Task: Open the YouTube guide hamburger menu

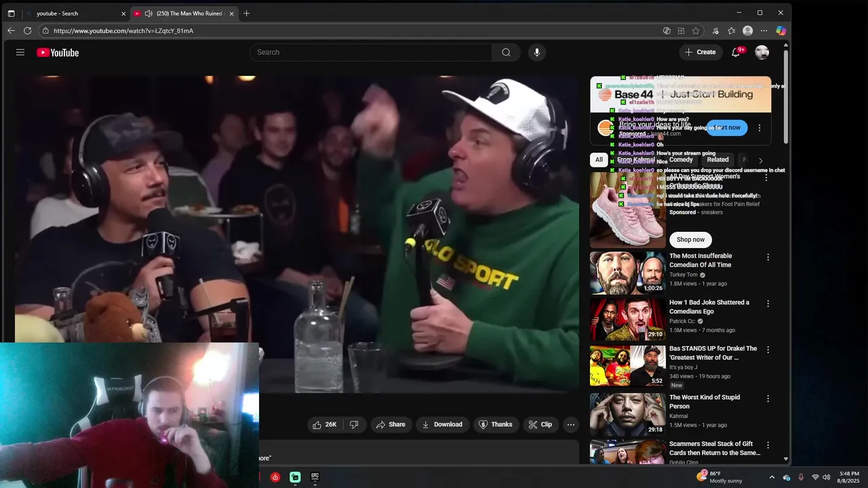Action: [x=20, y=52]
